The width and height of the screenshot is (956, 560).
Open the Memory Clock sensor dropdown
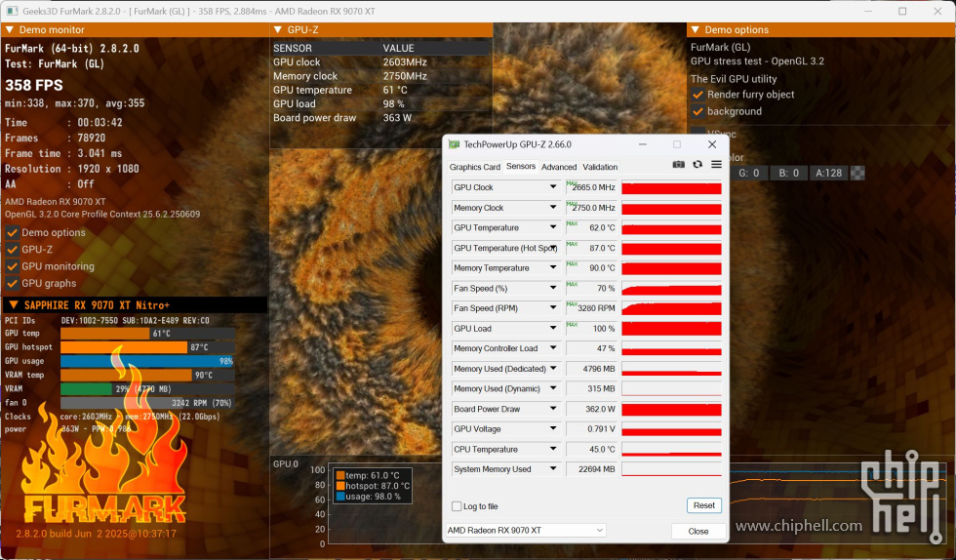click(x=553, y=208)
